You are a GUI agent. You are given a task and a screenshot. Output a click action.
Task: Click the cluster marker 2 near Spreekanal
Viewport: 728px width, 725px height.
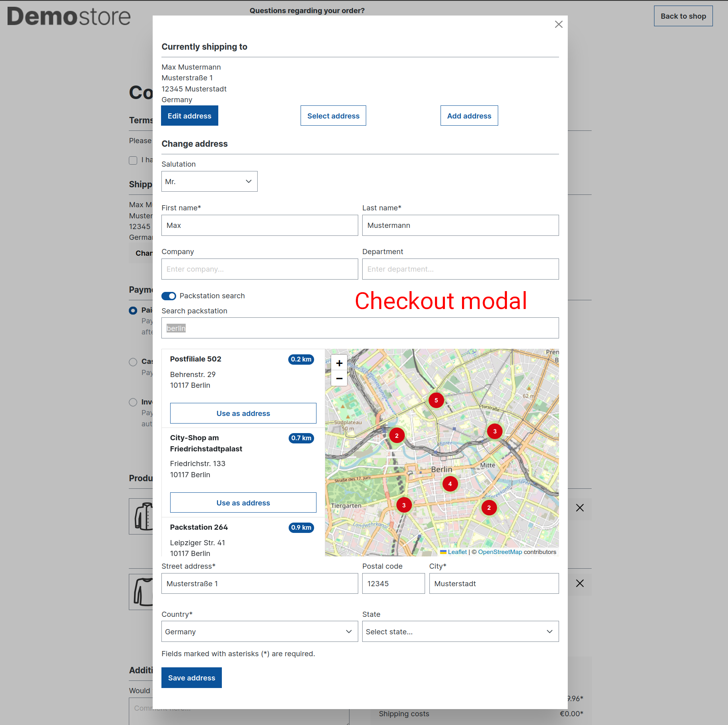point(489,507)
